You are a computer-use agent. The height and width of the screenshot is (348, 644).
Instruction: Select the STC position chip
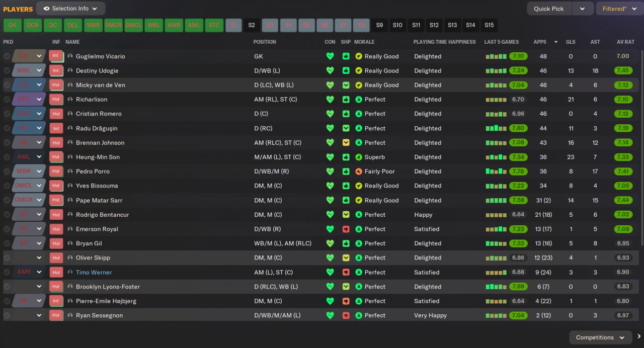[214, 25]
